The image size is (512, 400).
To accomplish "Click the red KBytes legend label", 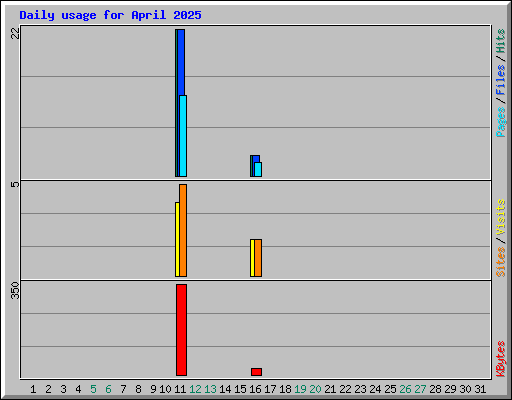I will coord(501,359).
